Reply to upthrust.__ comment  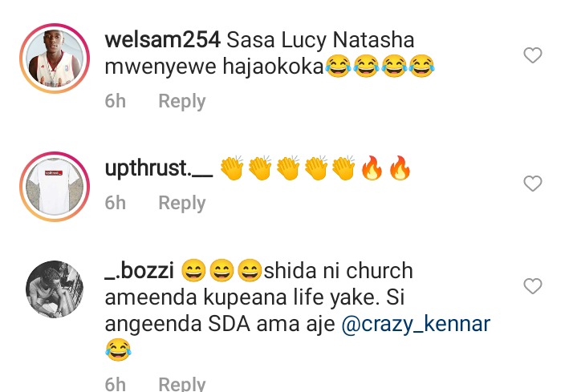click(182, 203)
